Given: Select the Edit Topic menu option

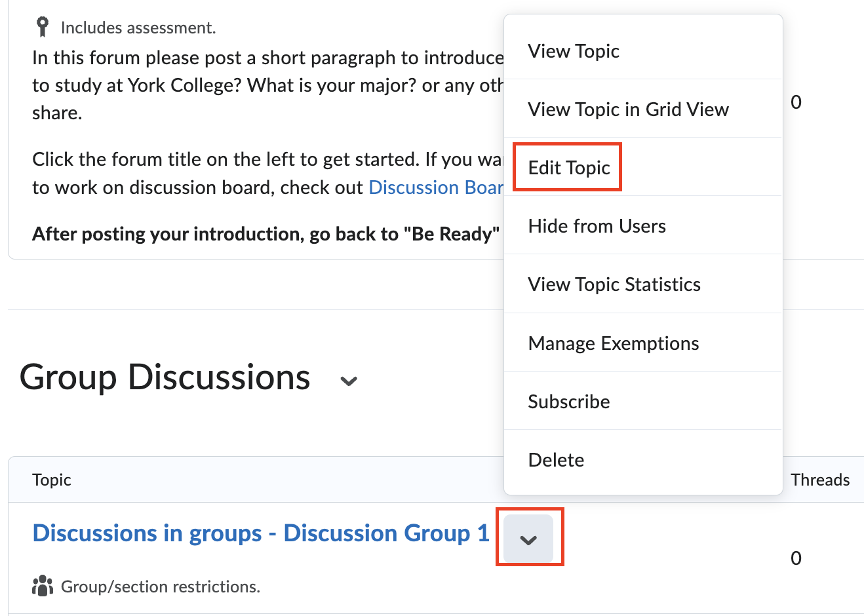Looking at the screenshot, I should coord(568,168).
